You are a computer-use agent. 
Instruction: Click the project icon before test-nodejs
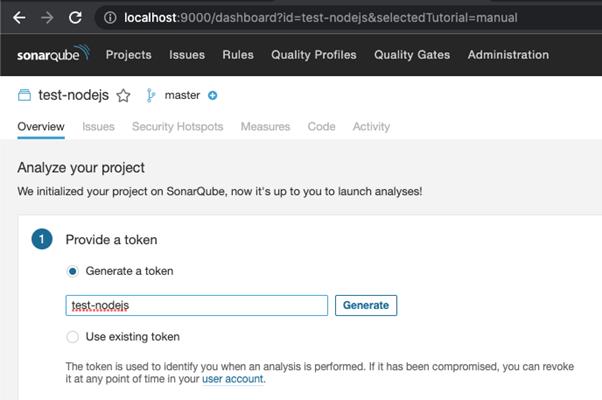pyautogui.click(x=25, y=95)
